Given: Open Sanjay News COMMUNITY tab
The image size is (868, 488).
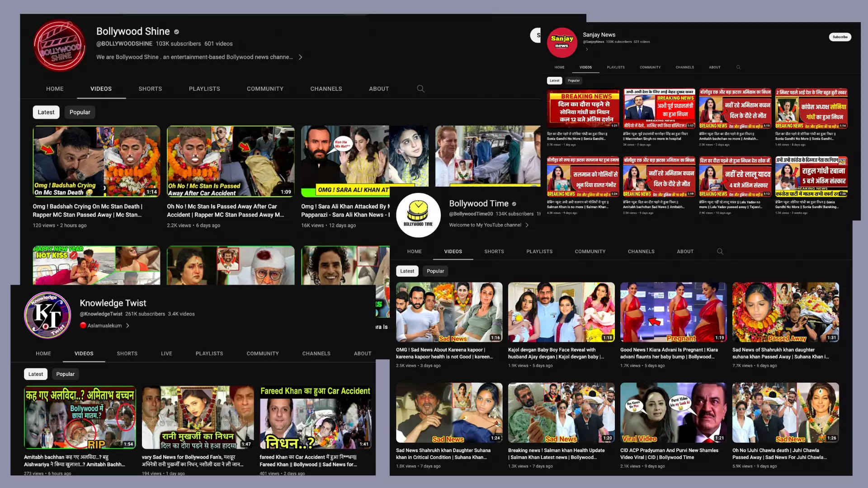Looking at the screenshot, I should (x=650, y=67).
